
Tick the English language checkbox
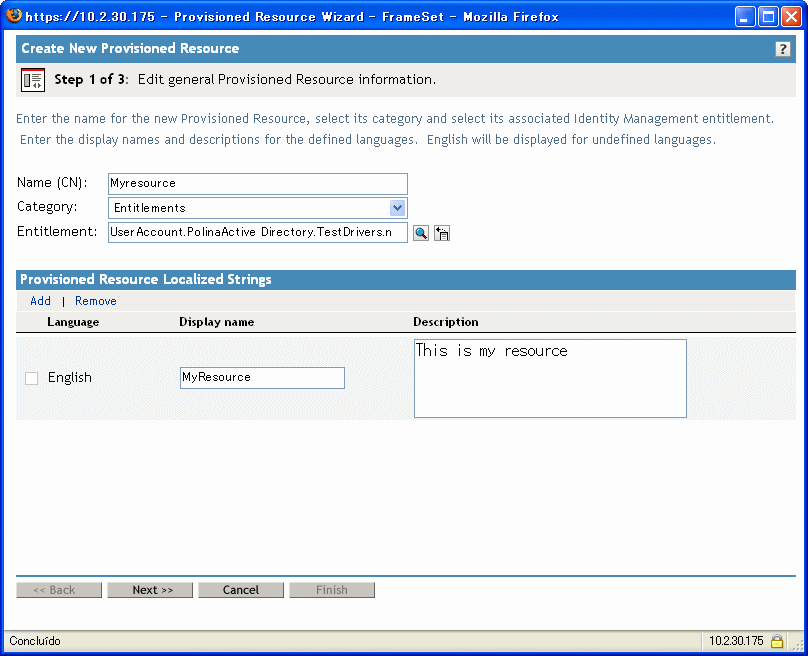tap(31, 378)
